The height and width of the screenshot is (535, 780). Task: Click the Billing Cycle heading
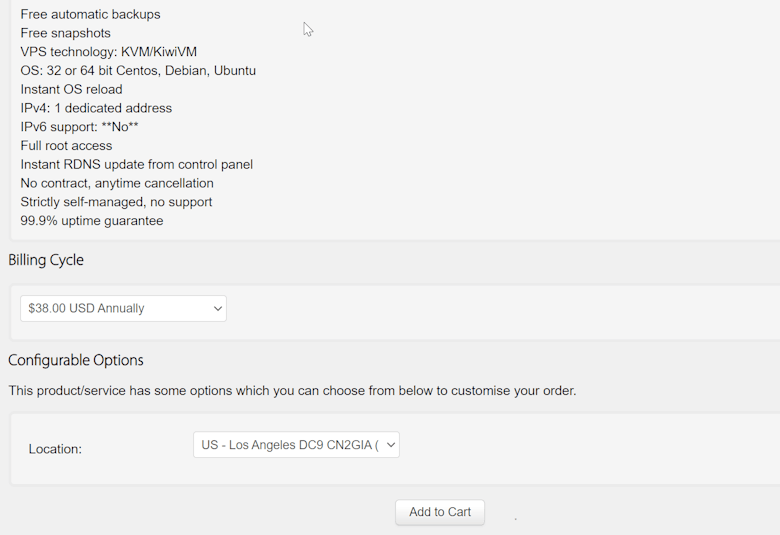pos(46,260)
